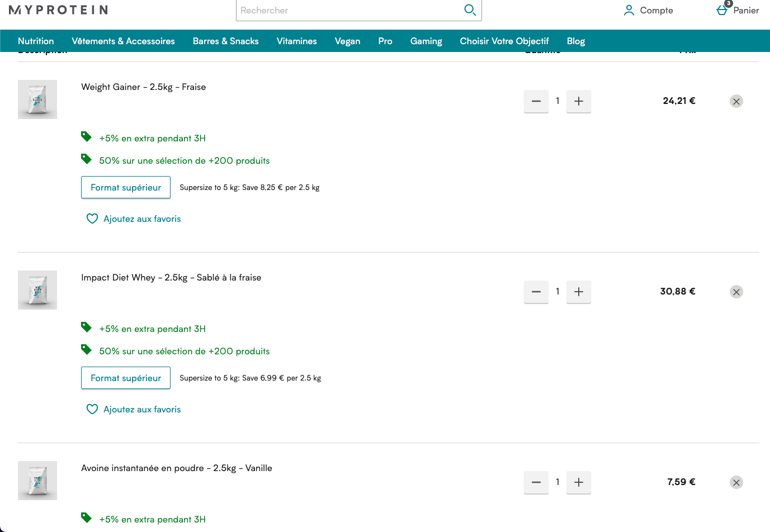
Task: Go to the Blog page
Action: tap(576, 41)
